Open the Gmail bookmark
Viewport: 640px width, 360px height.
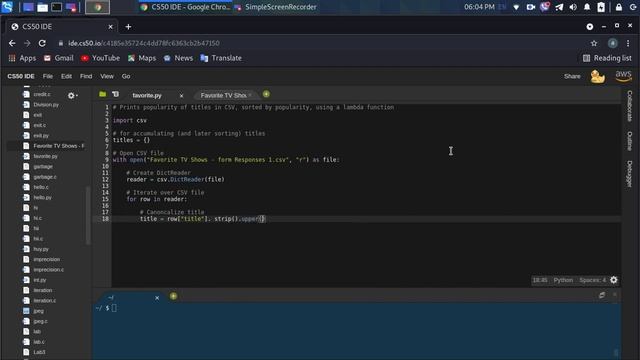tap(59, 58)
